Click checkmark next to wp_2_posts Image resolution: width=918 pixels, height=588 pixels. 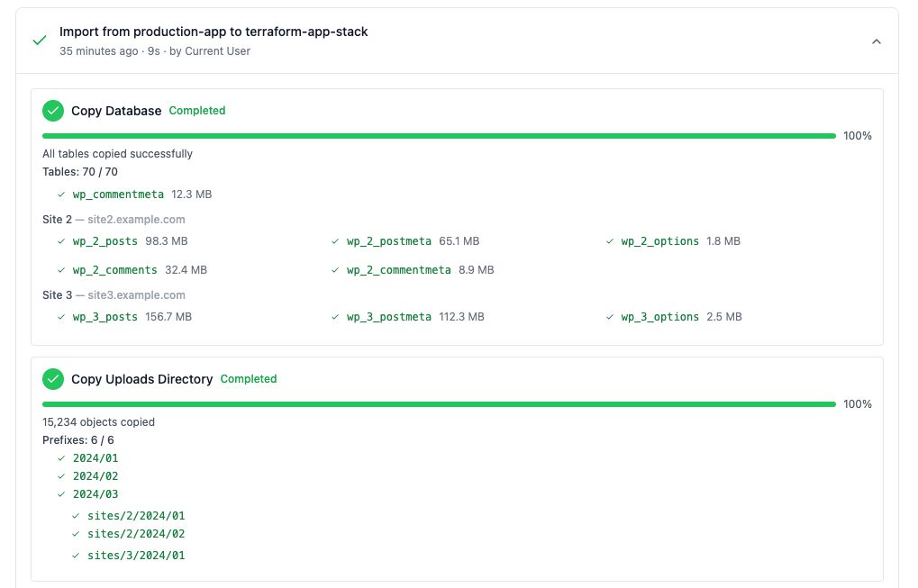[x=61, y=241]
